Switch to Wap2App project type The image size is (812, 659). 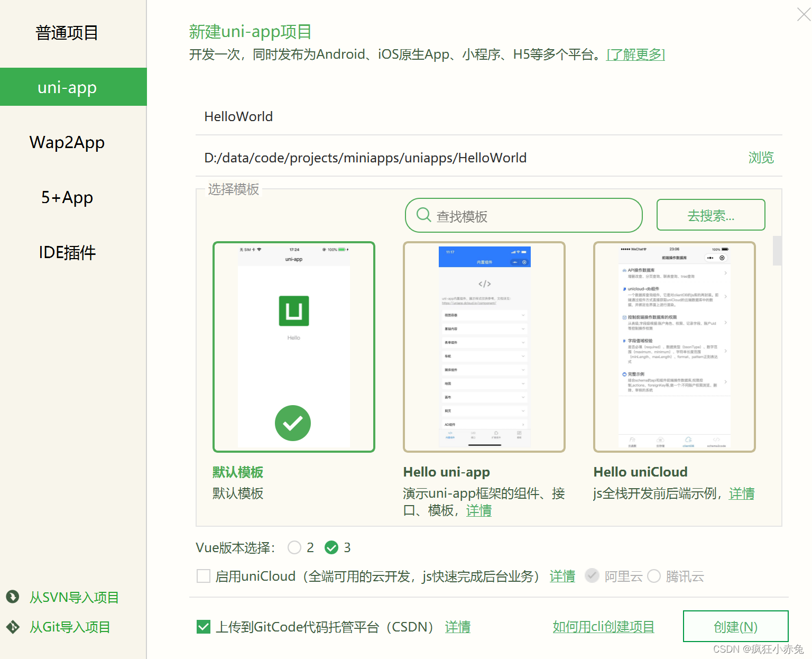pyautogui.click(x=67, y=142)
